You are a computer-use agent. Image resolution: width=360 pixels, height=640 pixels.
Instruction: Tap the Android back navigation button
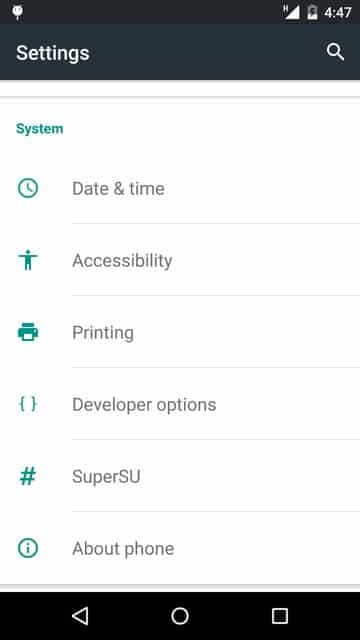click(x=80, y=616)
